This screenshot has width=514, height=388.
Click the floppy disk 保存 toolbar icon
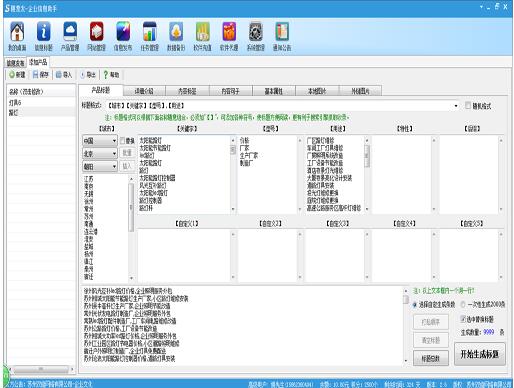tap(35, 75)
